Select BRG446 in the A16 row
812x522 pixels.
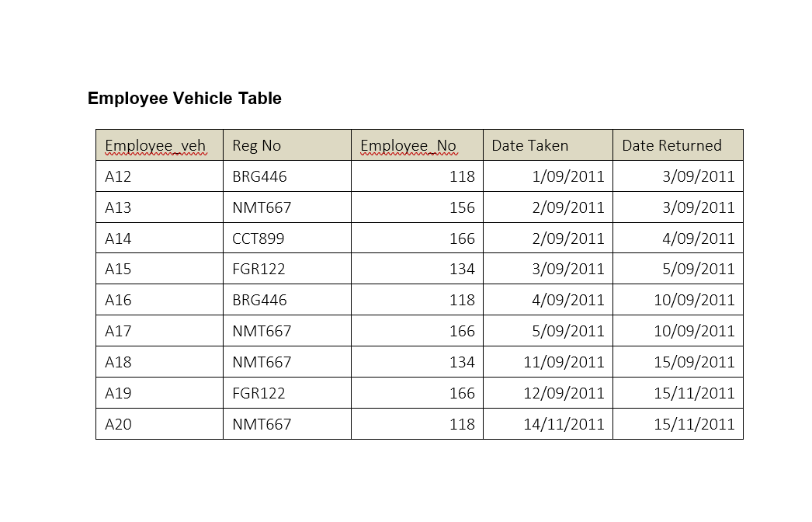(287, 300)
